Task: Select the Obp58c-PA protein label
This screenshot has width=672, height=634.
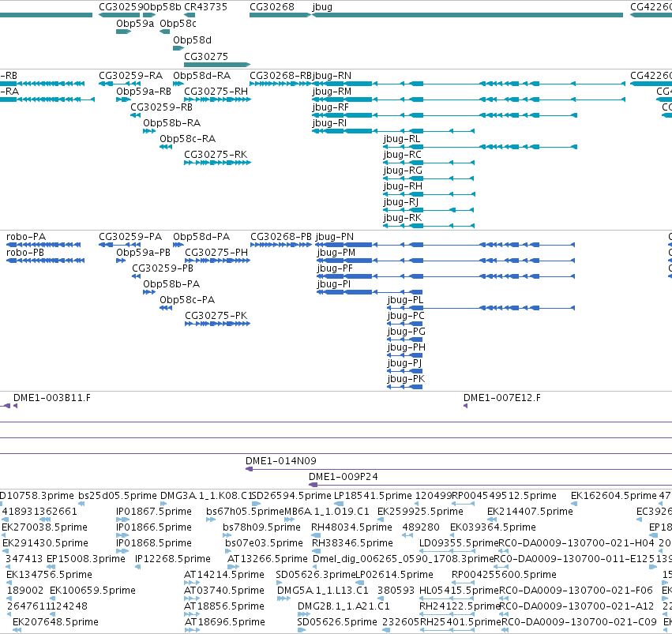Action: point(187,300)
